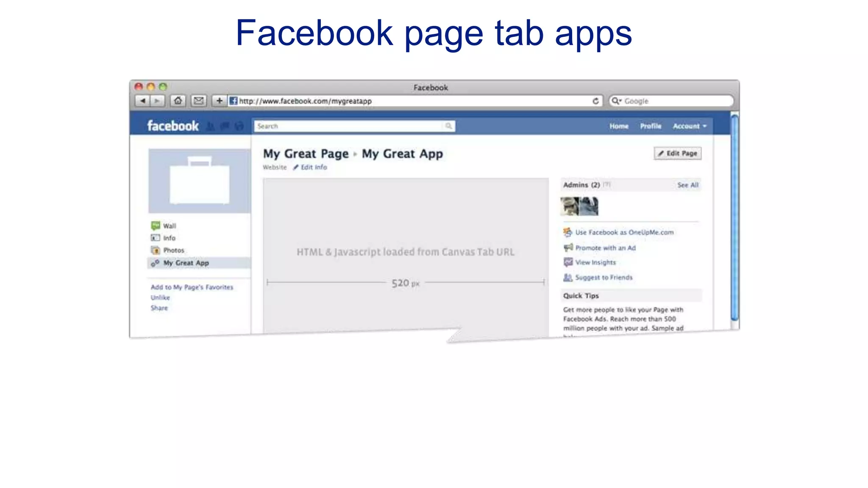Reload the page with the refresh icon
Screen dimensions: 868x488
pyautogui.click(x=595, y=101)
